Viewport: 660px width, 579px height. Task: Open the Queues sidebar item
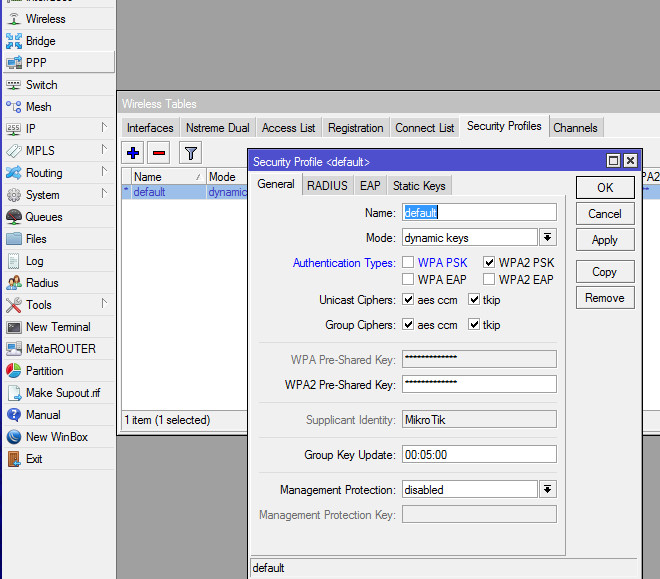click(x=43, y=217)
